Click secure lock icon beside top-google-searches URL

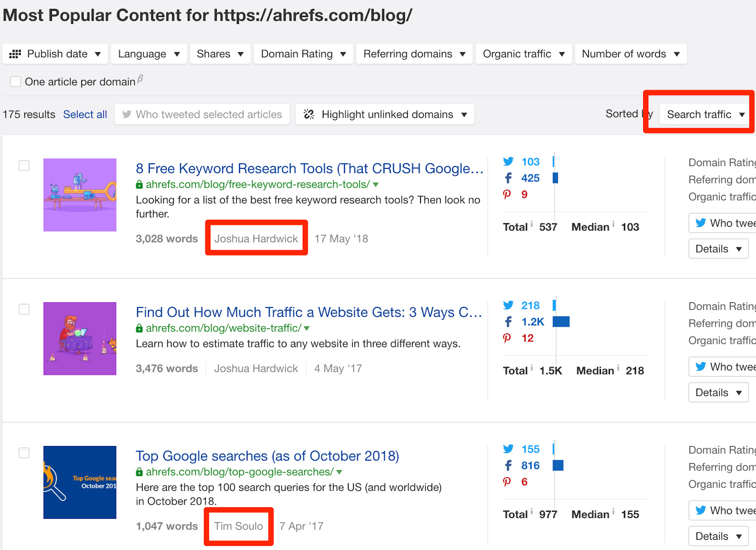139,472
